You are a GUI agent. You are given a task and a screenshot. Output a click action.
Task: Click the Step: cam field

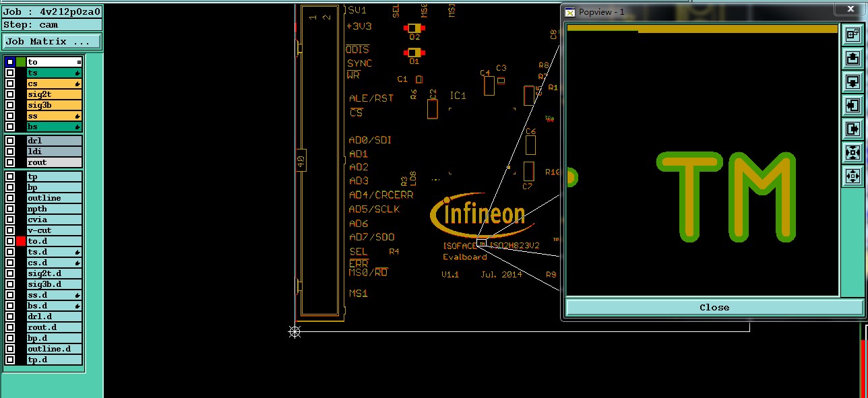[x=51, y=24]
